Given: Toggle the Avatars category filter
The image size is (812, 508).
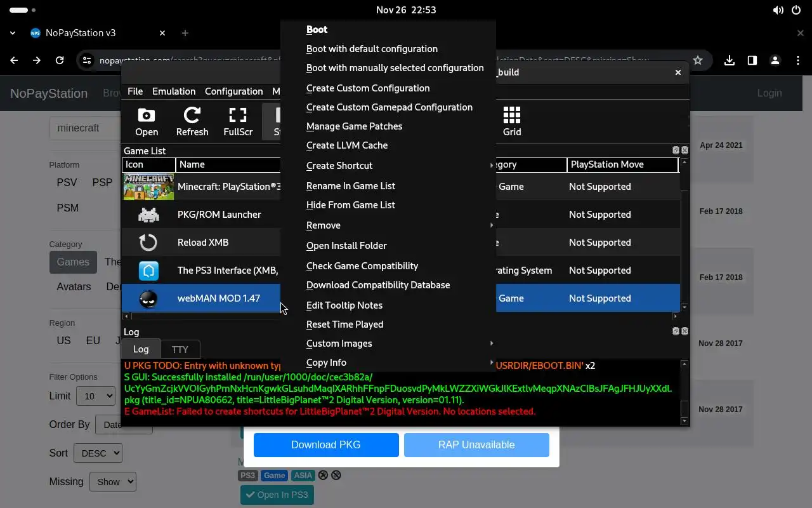Looking at the screenshot, I should (74, 286).
